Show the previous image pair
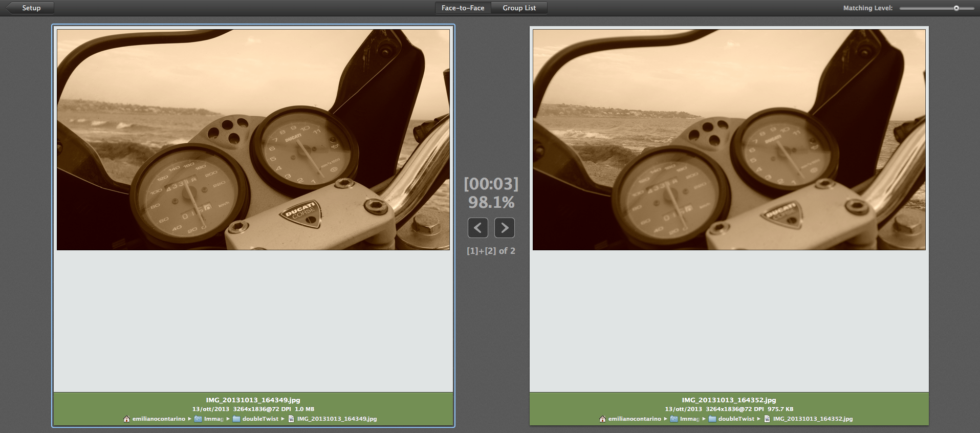Viewport: 980px width, 433px height. [x=477, y=228]
